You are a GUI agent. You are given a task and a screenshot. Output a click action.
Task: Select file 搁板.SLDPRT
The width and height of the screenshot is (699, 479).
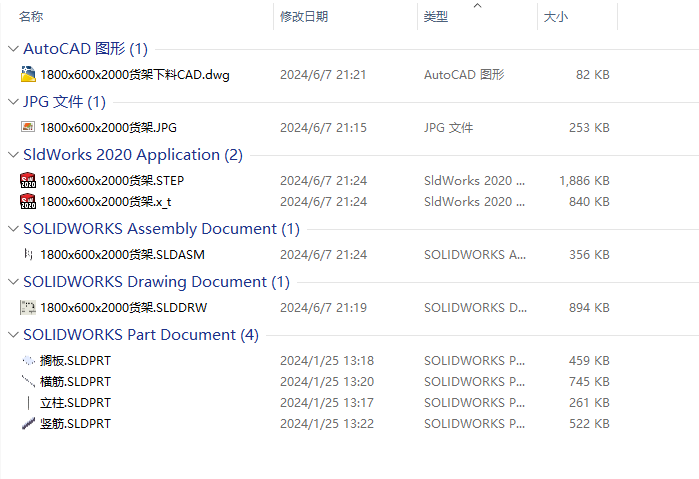point(75,361)
